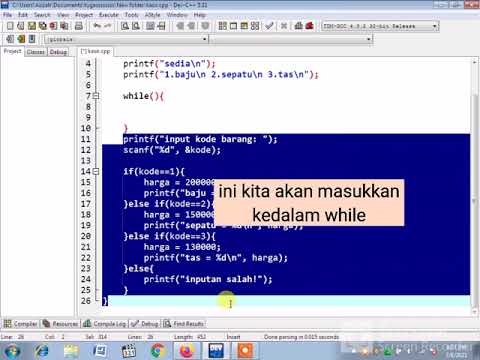Select the kasir.cpp editor tab
This screenshot has width=480, height=360.
click(96, 51)
